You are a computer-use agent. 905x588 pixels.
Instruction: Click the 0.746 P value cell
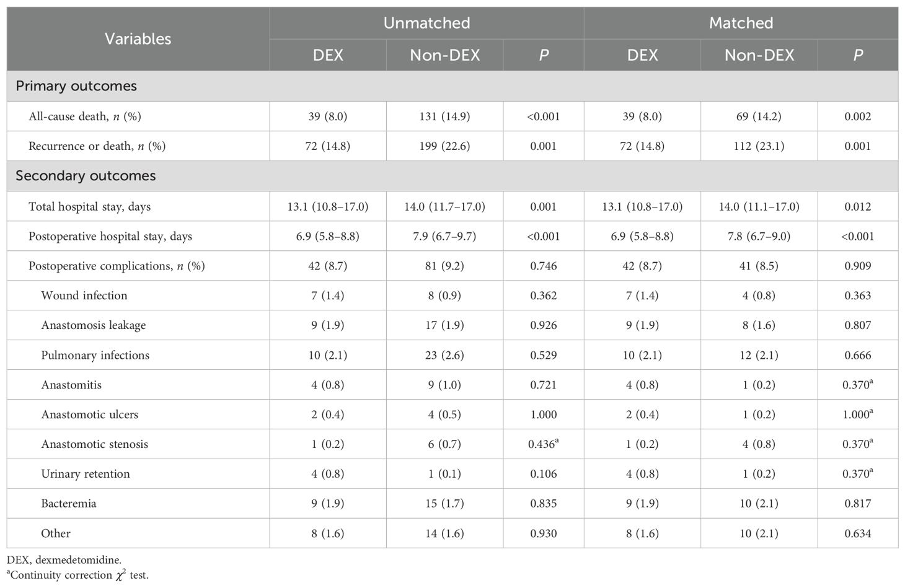543,266
